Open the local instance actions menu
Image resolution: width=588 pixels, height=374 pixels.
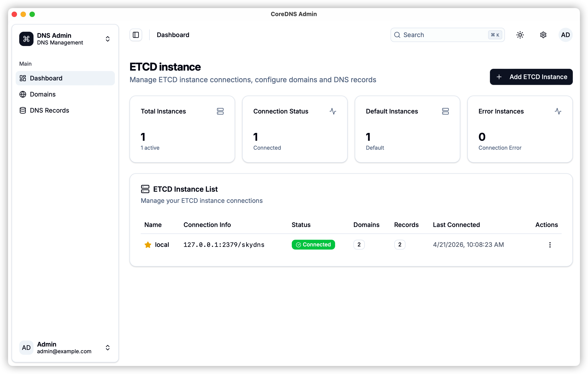(x=550, y=245)
